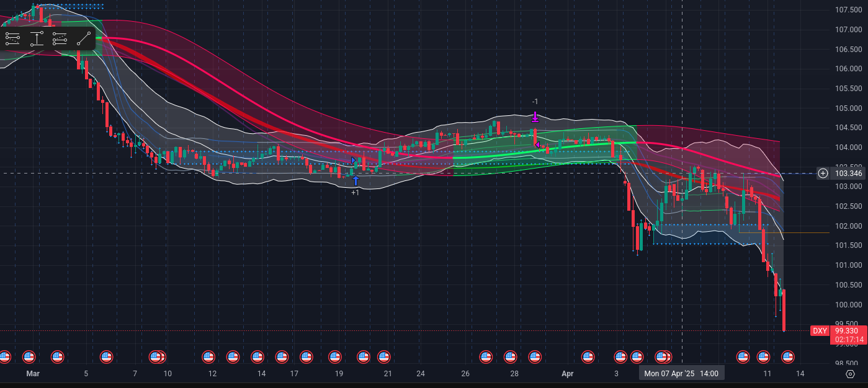Open US economic event flag above date 14
Image resolution: width=868 pixels, height=388 pixels.
[257, 356]
